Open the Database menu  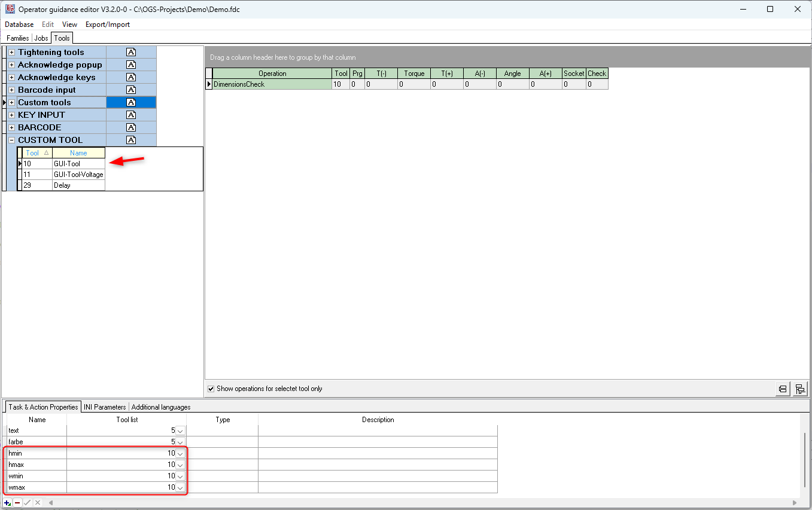(19, 25)
